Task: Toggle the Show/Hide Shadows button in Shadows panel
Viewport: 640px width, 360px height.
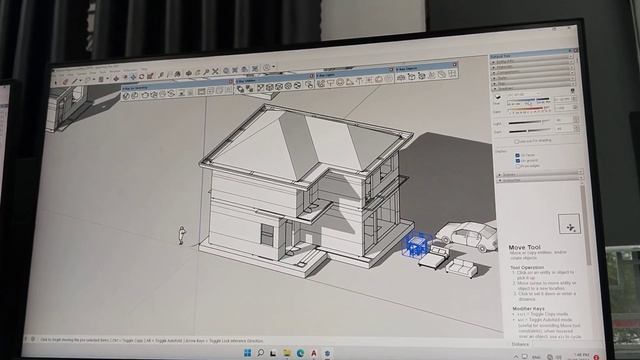Action: tap(498, 97)
